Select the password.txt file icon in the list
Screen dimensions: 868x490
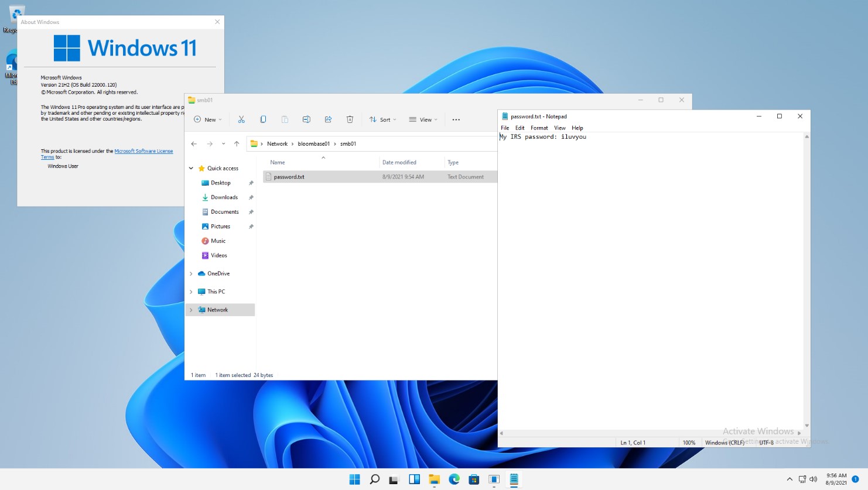268,177
